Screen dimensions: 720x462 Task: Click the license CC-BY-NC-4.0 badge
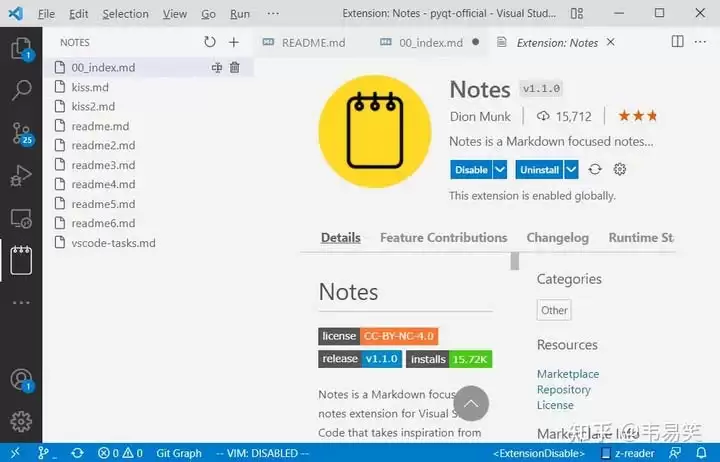[x=378, y=336]
